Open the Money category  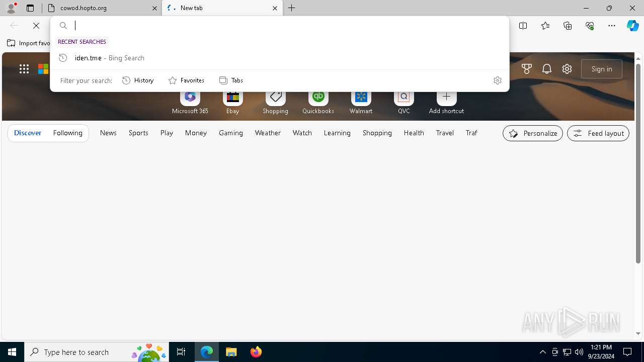pyautogui.click(x=196, y=133)
